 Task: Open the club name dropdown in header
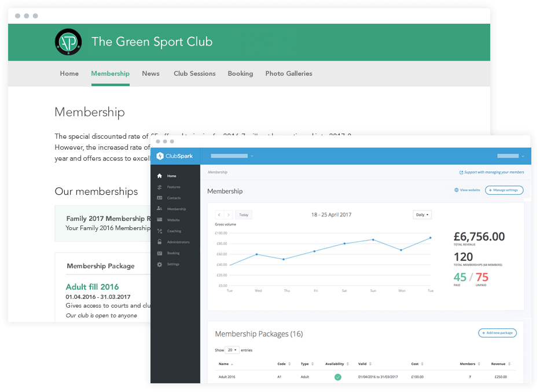point(232,156)
